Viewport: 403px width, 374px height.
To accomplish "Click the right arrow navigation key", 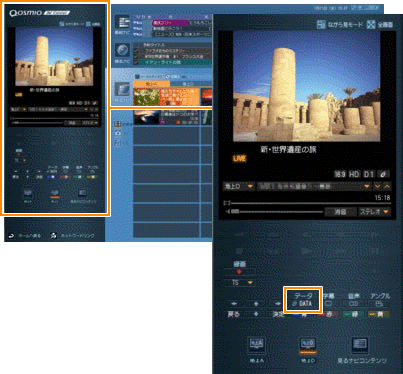I will coord(278,304).
